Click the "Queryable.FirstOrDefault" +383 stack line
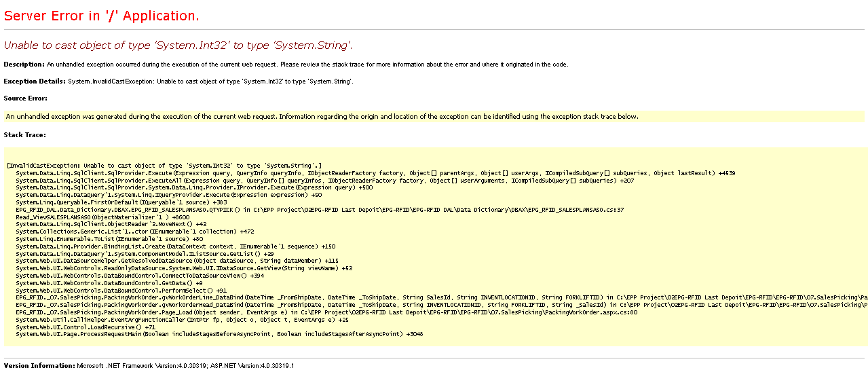868x387 pixels. click(121, 203)
